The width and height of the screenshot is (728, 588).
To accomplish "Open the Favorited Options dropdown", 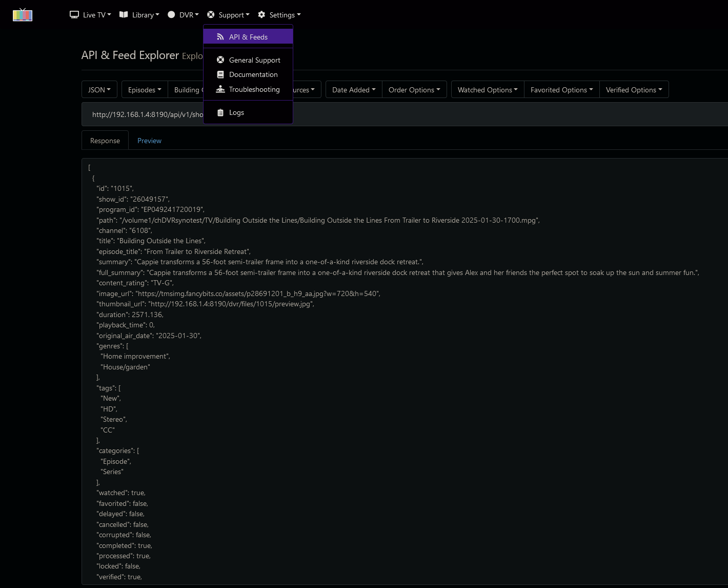I will click(x=561, y=90).
